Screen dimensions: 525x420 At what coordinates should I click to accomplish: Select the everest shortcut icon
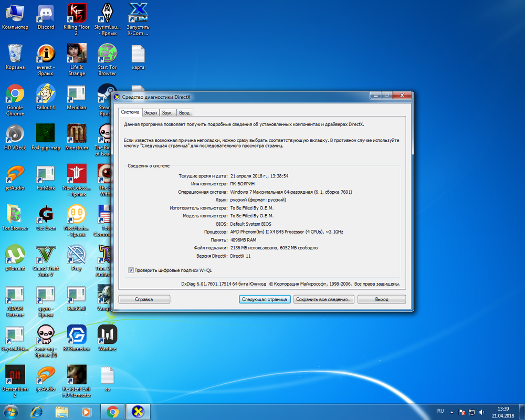[x=46, y=60]
